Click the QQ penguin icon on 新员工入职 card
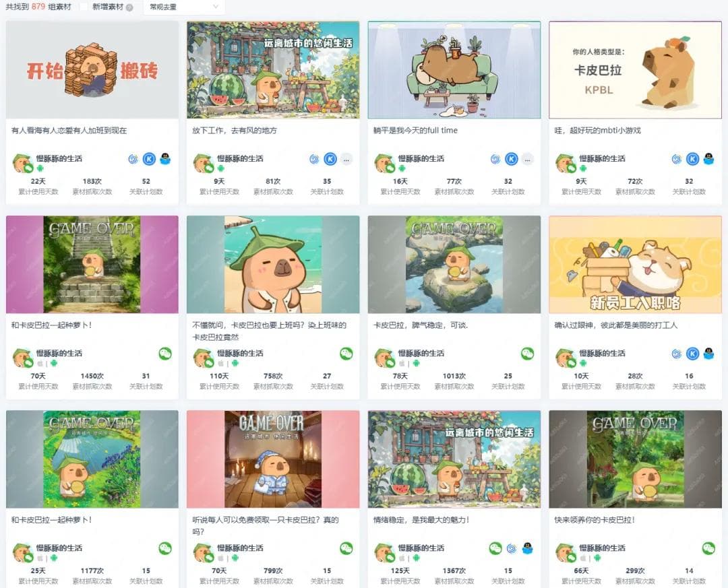728x588 pixels. pyautogui.click(x=708, y=354)
